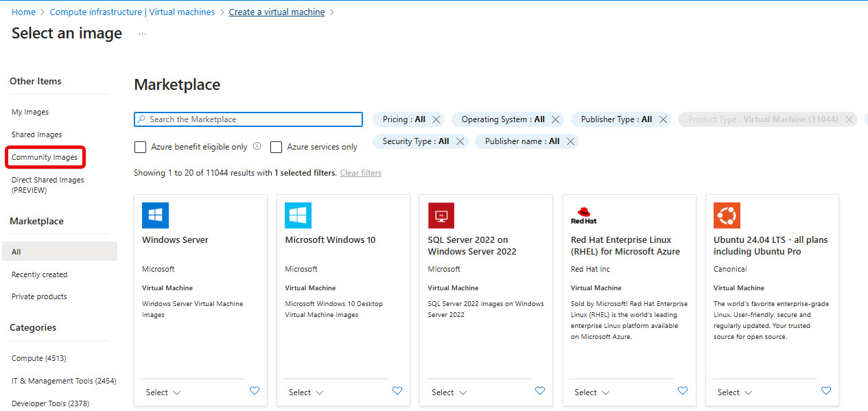
Task: Open the Red Hat logo thumbnail
Action: point(584,215)
